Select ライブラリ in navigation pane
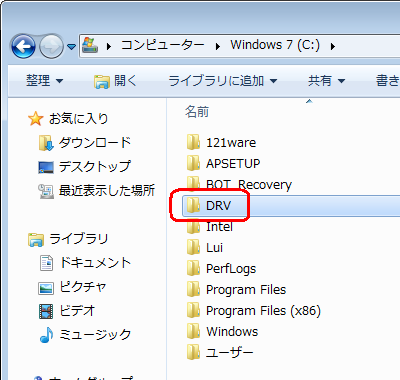400x380 pixels. tap(79, 239)
